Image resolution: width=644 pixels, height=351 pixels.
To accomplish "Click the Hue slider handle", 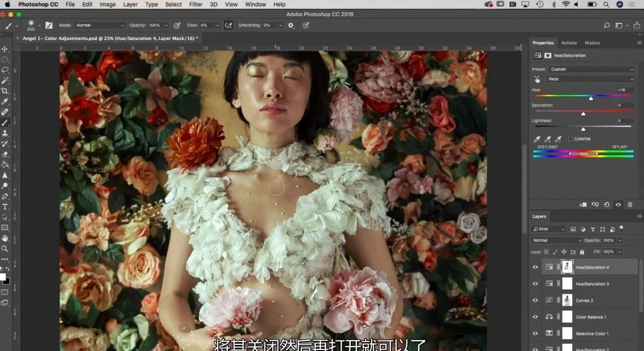I will (591, 98).
